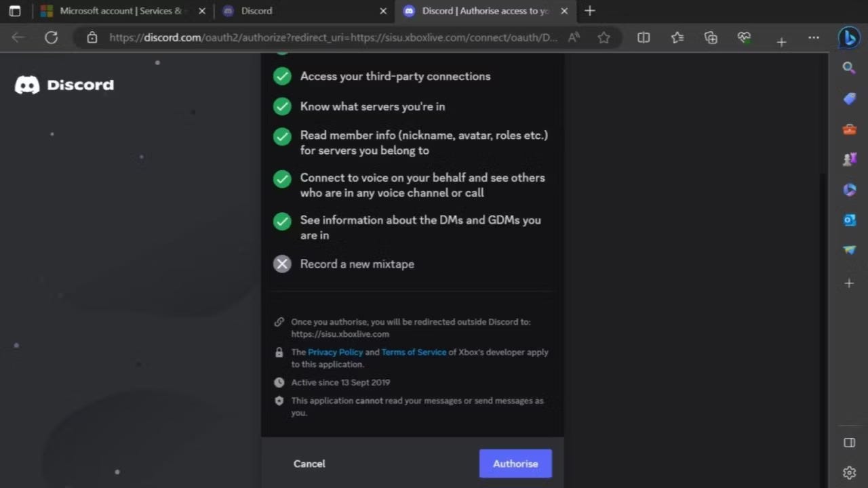Click the Discord logo
The image size is (868, 488).
pos(64,84)
